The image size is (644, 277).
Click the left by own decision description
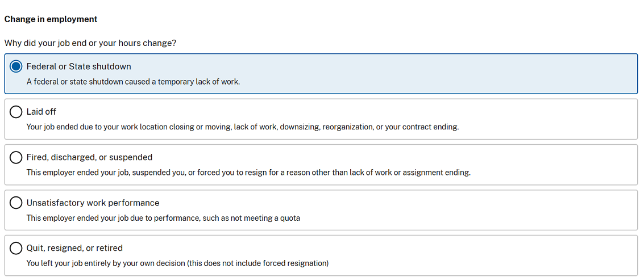(177, 263)
